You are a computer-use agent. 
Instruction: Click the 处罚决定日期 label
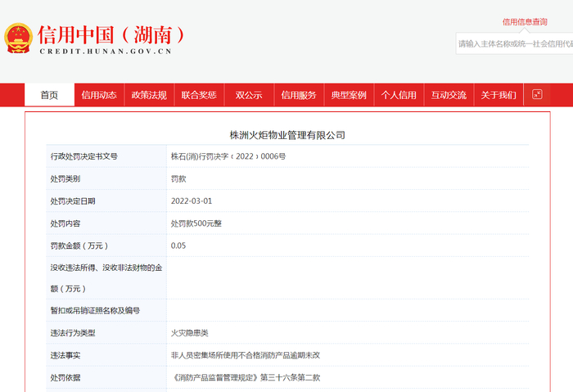pos(73,201)
